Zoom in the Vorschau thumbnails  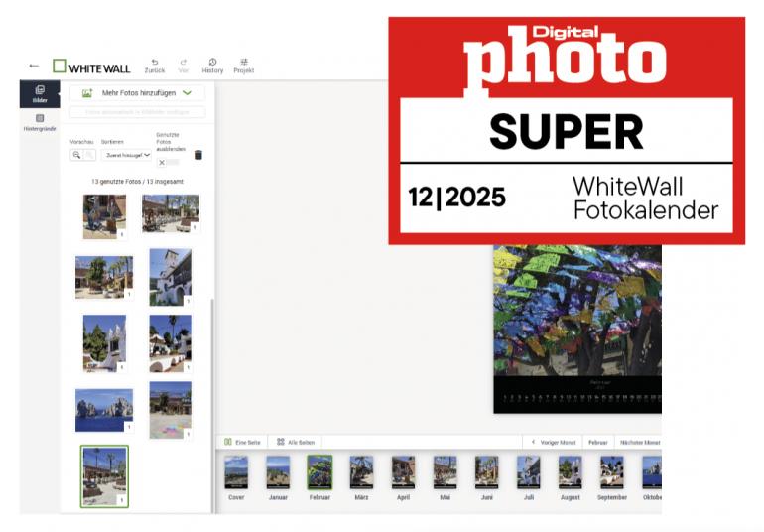click(x=89, y=155)
